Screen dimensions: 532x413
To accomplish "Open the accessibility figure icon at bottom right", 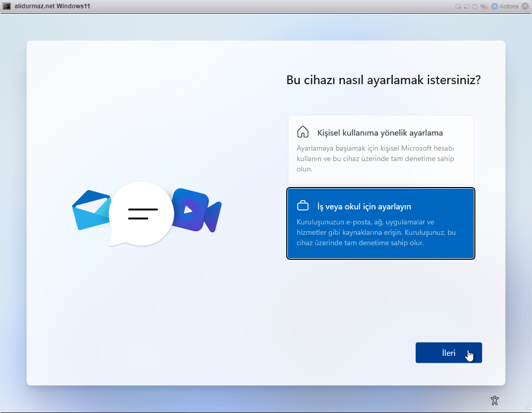I will tap(495, 401).
